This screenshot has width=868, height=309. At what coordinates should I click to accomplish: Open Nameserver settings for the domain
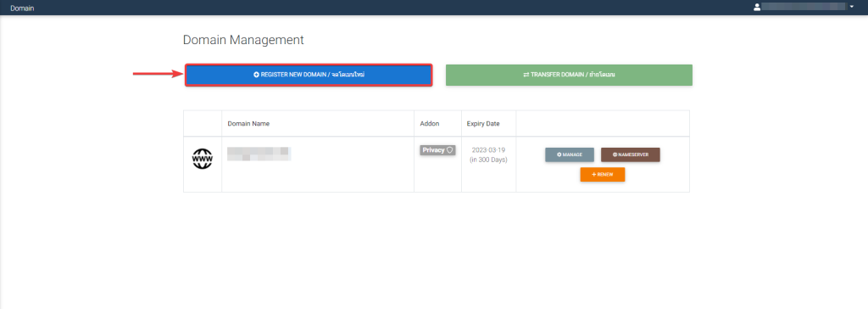[631, 154]
